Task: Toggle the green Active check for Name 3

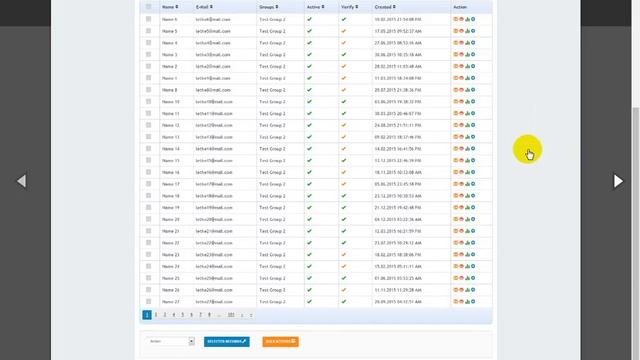Action: click(x=309, y=54)
